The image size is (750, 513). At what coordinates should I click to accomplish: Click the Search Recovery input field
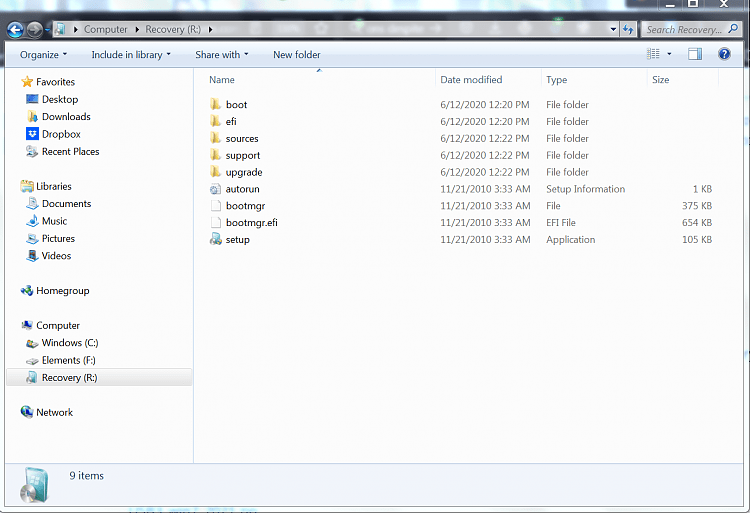click(x=684, y=30)
